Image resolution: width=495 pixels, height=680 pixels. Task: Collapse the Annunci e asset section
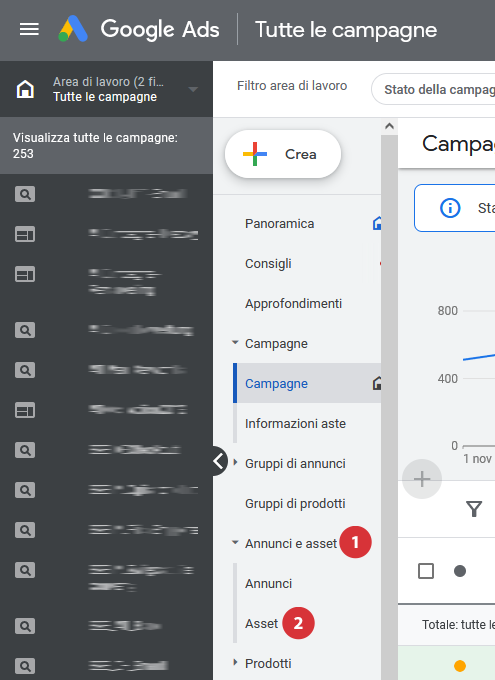tap(235, 542)
